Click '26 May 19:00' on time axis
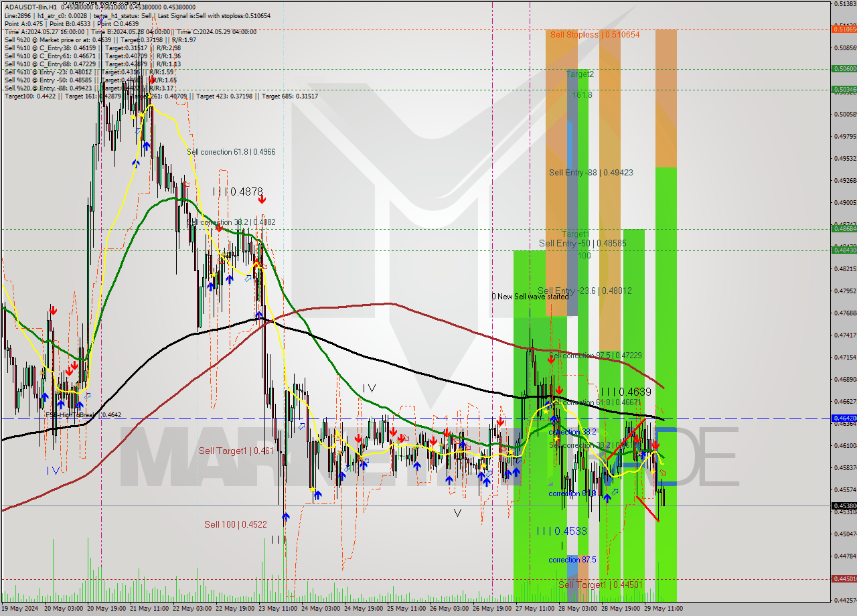Viewport: 857px width, 616px height. [x=493, y=609]
